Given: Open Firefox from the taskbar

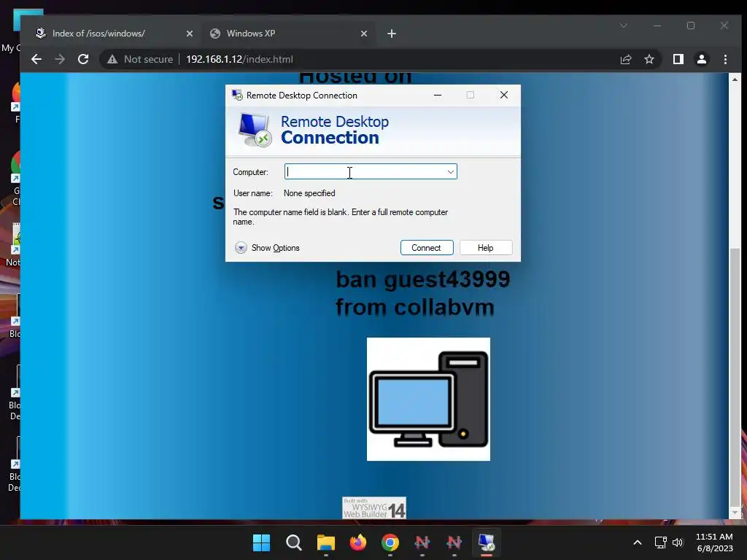Looking at the screenshot, I should 357,542.
